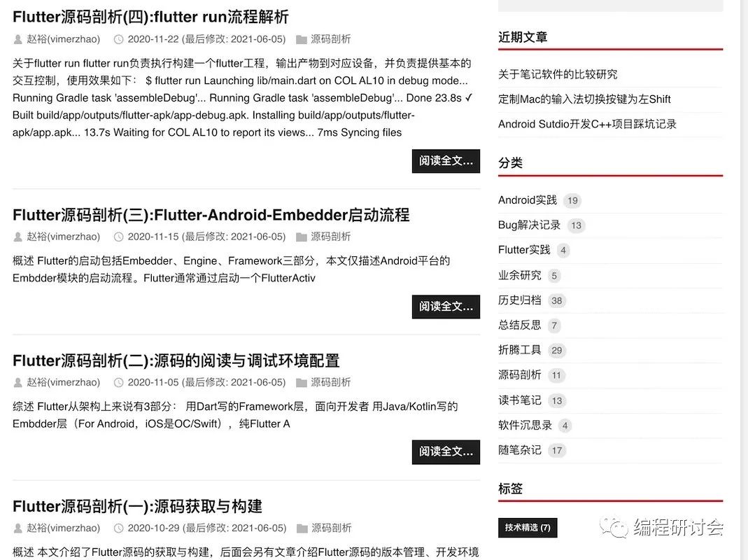Open 源码剖析 category on flutter run post

point(330,39)
